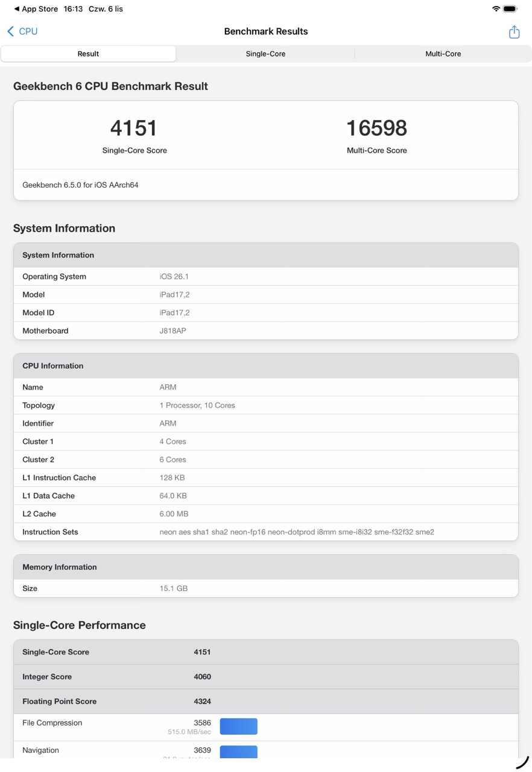Tap the File Compression score bar
532x772 pixels.
[x=238, y=726]
